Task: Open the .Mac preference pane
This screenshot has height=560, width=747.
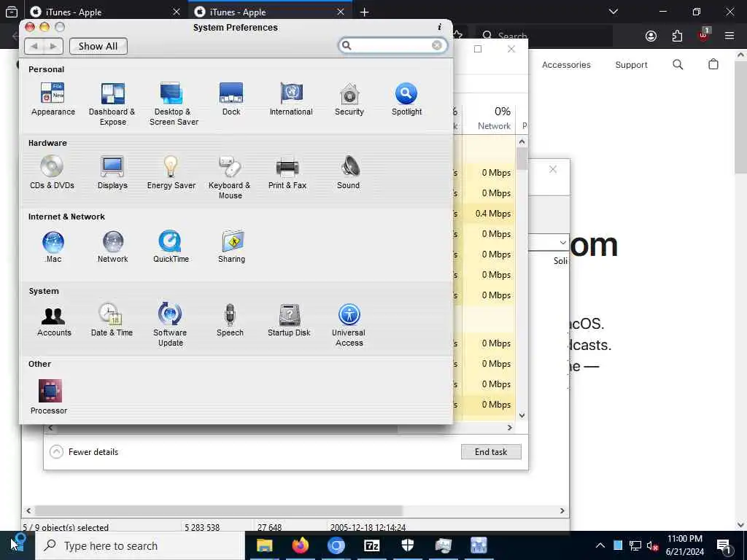Action: tap(53, 246)
